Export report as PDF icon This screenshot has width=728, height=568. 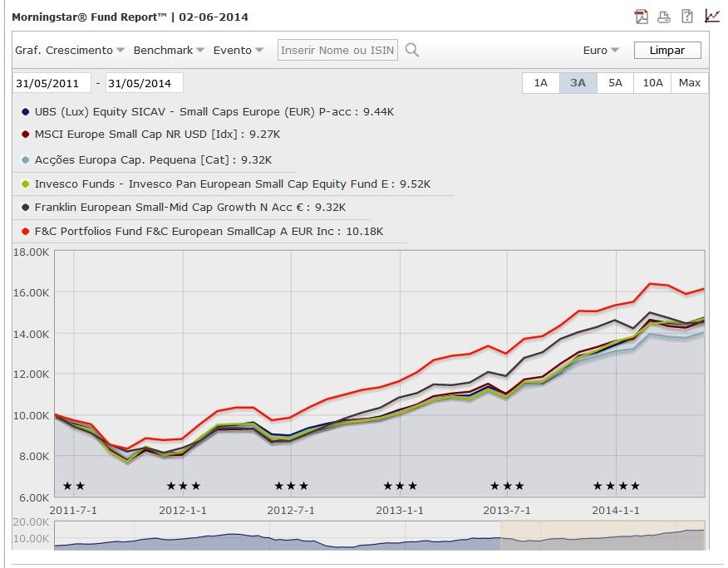pyautogui.click(x=642, y=17)
